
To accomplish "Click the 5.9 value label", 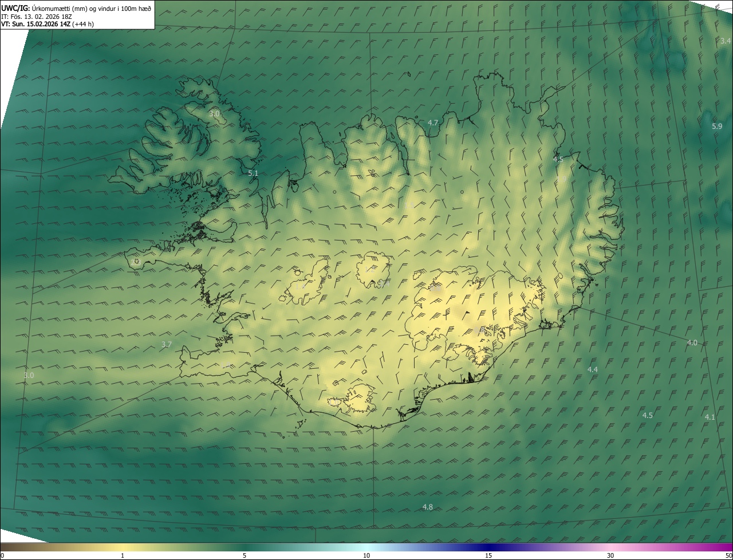I will pyautogui.click(x=717, y=126).
